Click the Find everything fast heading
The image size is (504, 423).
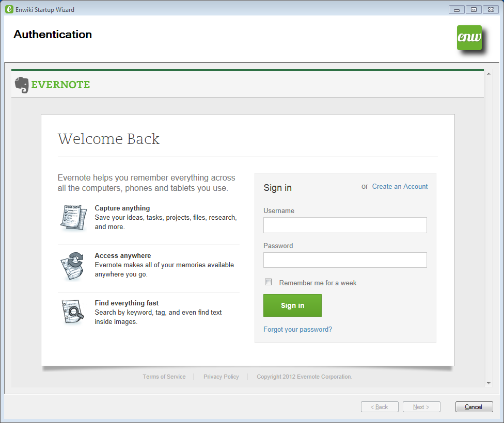click(x=127, y=303)
